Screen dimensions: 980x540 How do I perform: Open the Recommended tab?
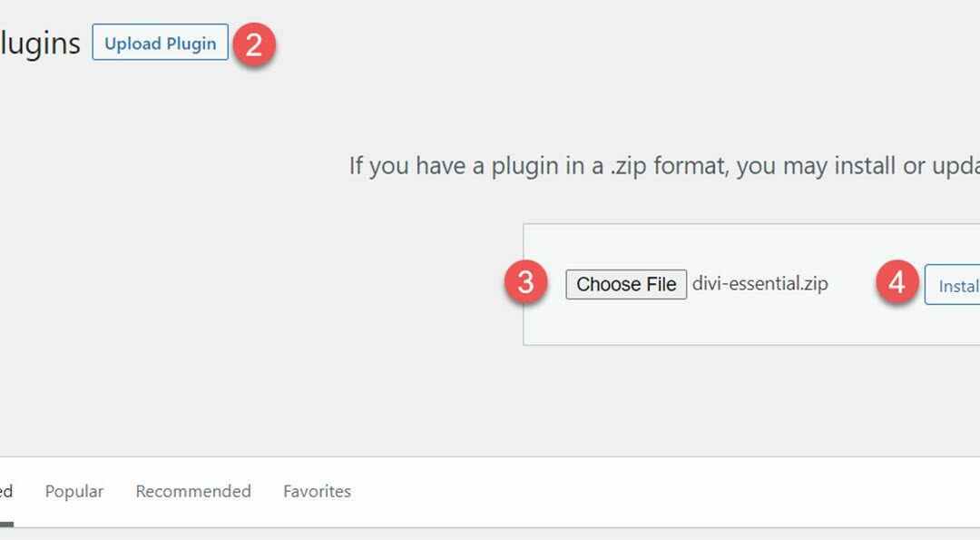193,491
